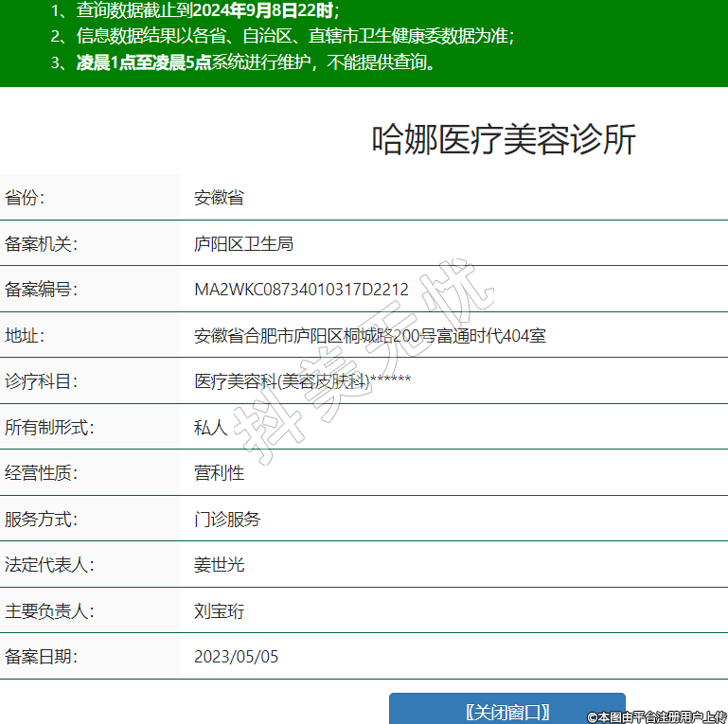Click the 庐阳区卫生局 registration authority value
The height and width of the screenshot is (724, 728).
[x=243, y=243]
